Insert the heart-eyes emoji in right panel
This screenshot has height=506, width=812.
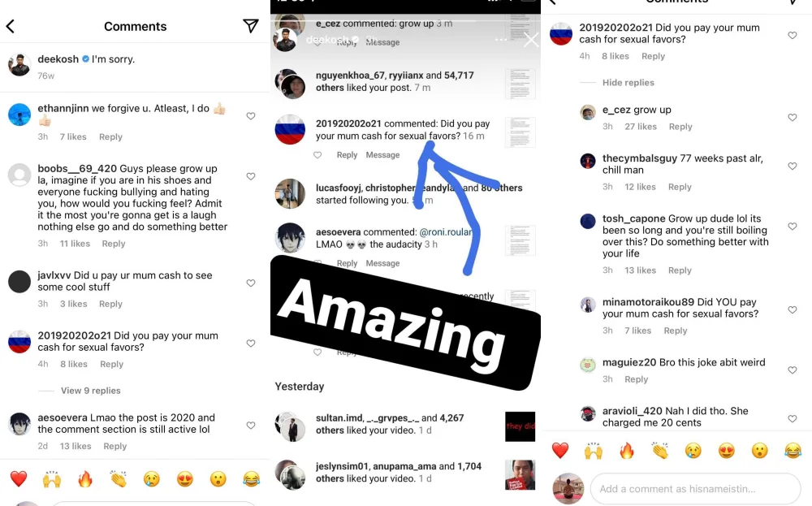click(727, 451)
